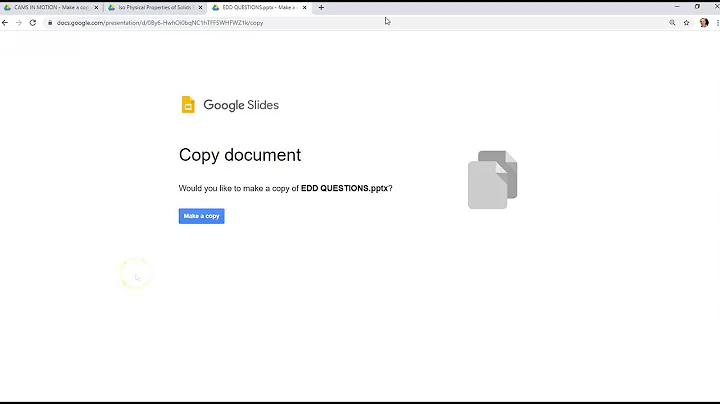Switch to the CAMS IN MOTION tab

point(51,7)
